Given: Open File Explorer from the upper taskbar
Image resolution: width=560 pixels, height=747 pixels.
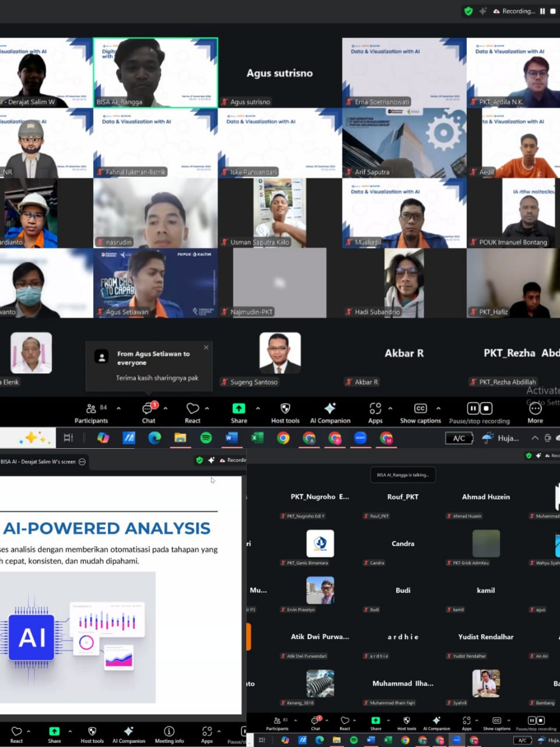Looking at the screenshot, I should 180,438.
